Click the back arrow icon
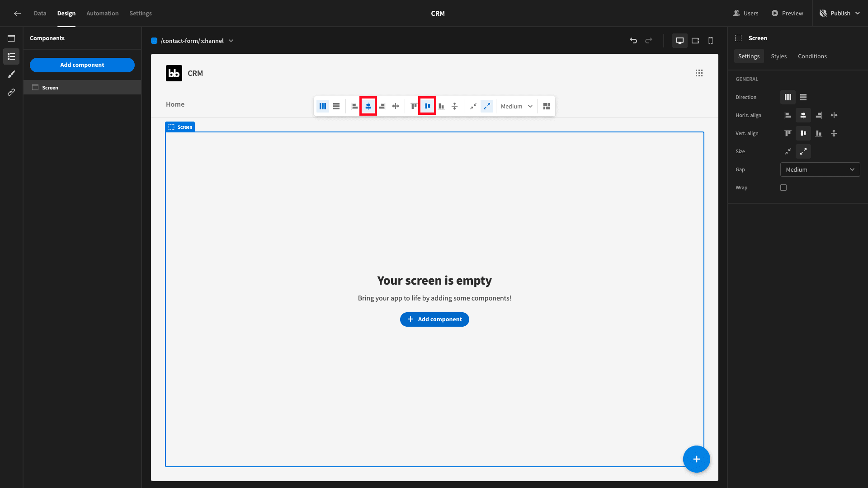Image resolution: width=868 pixels, height=488 pixels. click(x=17, y=14)
